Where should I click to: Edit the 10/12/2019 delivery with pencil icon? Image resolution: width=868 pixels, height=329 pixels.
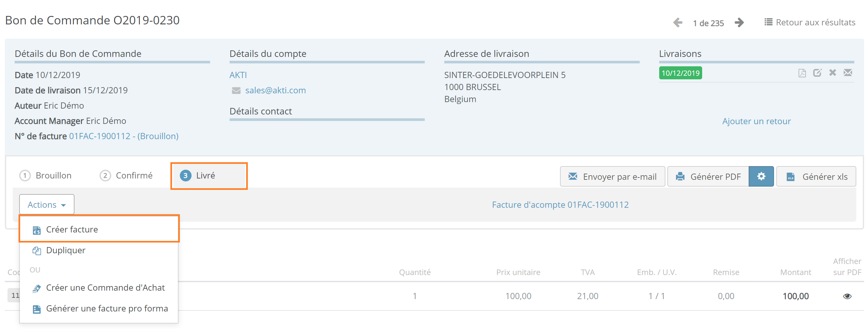click(817, 73)
